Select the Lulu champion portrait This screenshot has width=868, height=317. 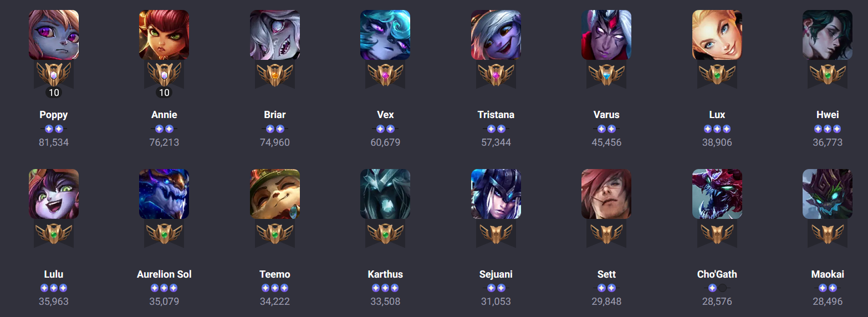click(x=54, y=194)
